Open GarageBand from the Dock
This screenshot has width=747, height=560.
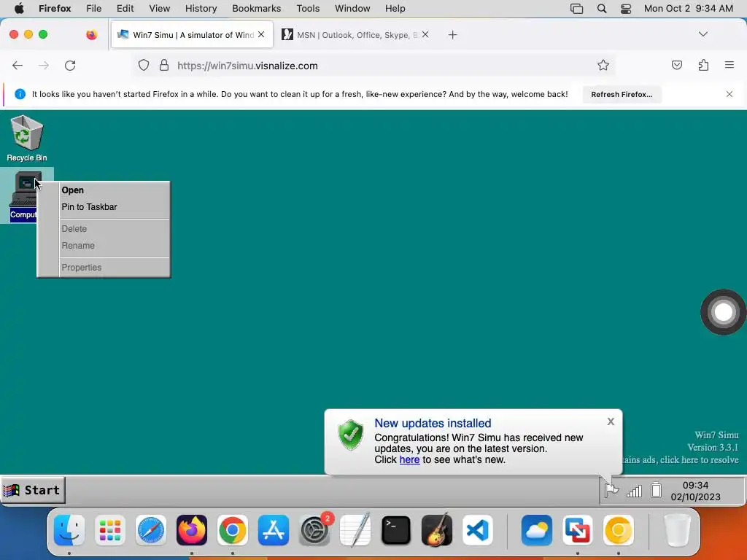(437, 530)
